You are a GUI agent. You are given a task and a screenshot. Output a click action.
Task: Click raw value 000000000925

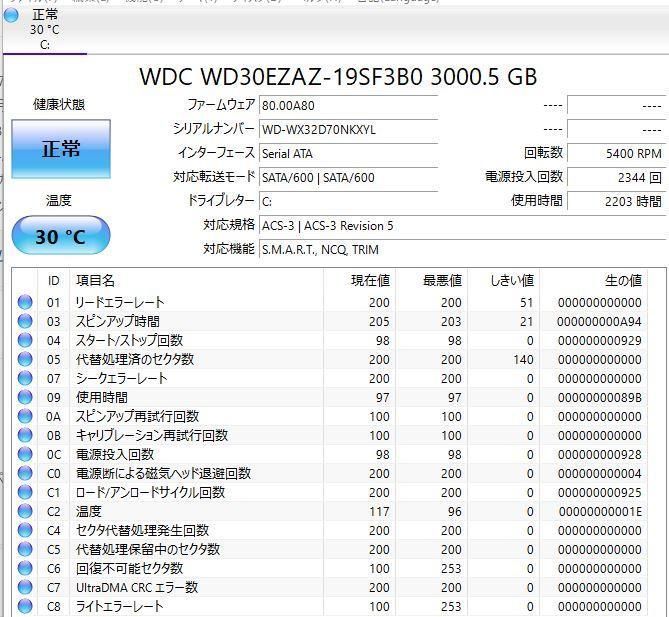(599, 492)
